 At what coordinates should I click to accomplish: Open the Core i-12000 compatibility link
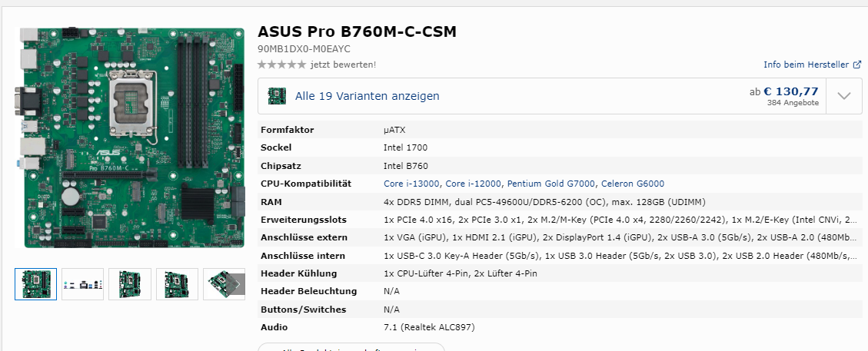[x=474, y=184]
